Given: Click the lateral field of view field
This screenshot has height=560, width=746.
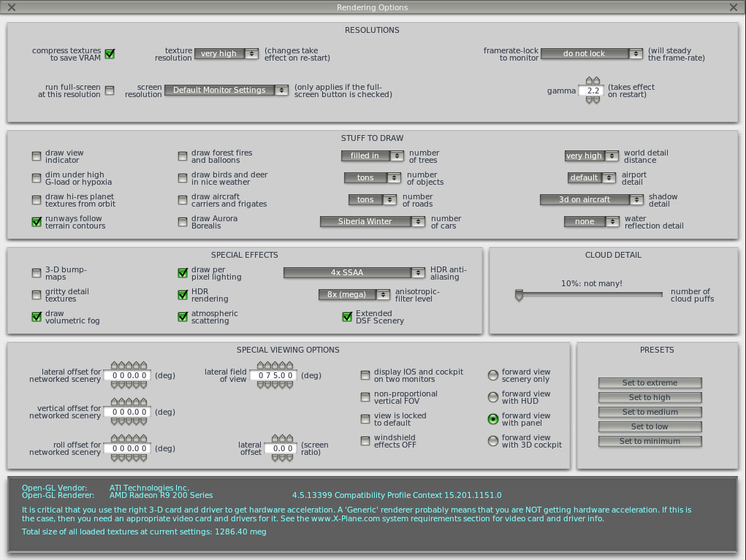Looking at the screenshot, I should 273,375.
